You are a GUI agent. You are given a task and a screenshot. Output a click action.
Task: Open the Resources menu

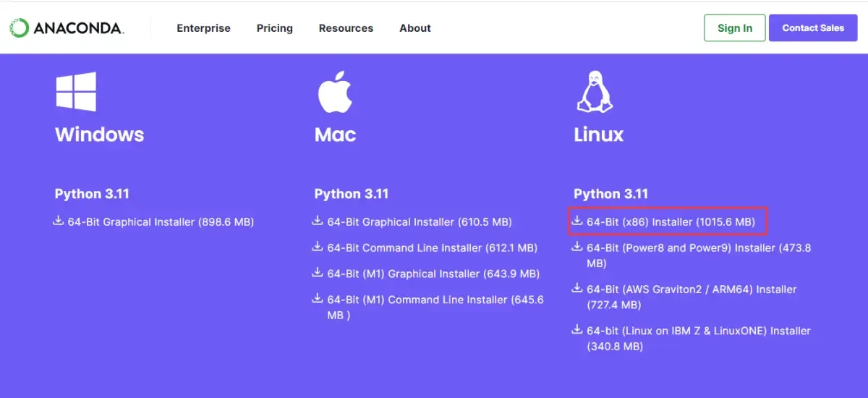(346, 28)
